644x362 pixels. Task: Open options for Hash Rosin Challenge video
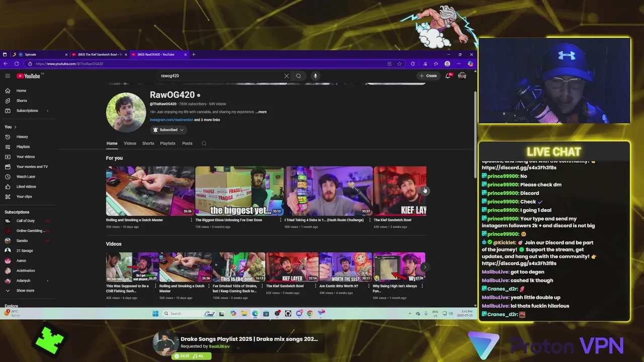click(370, 220)
